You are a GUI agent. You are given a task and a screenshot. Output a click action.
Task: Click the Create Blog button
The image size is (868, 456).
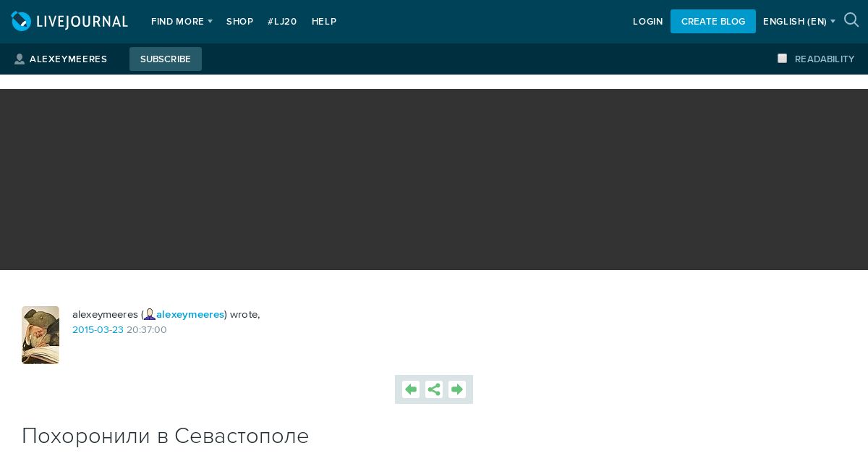click(x=713, y=22)
